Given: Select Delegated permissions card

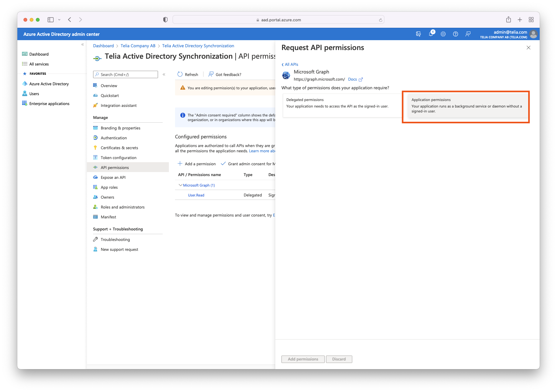Looking at the screenshot, I should click(342, 105).
